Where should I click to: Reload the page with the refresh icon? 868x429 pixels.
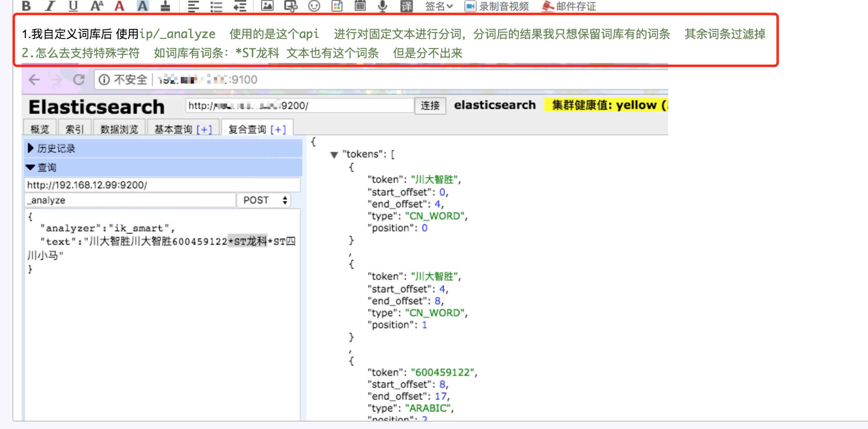click(79, 80)
